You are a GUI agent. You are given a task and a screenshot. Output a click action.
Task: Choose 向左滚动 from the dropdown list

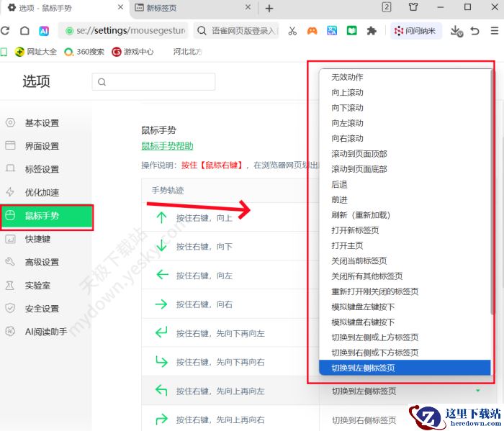[405, 123]
